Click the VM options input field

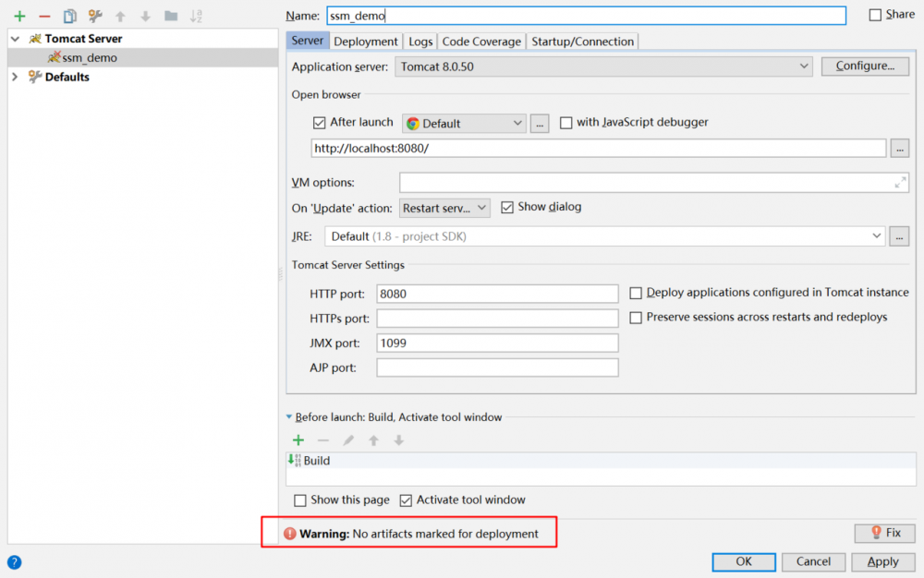click(653, 183)
